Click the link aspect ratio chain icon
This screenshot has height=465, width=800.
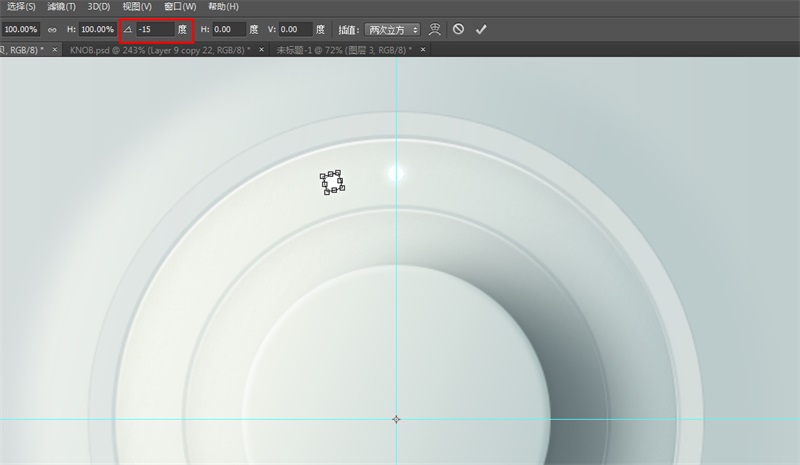click(x=52, y=30)
